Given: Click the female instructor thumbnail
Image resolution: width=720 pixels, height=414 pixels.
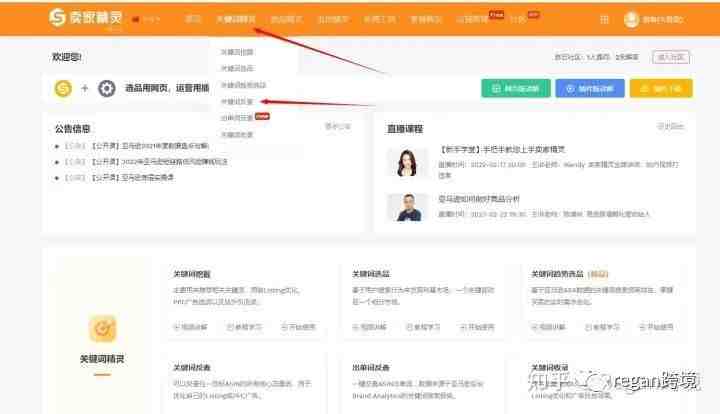Looking at the screenshot, I should point(407,162).
